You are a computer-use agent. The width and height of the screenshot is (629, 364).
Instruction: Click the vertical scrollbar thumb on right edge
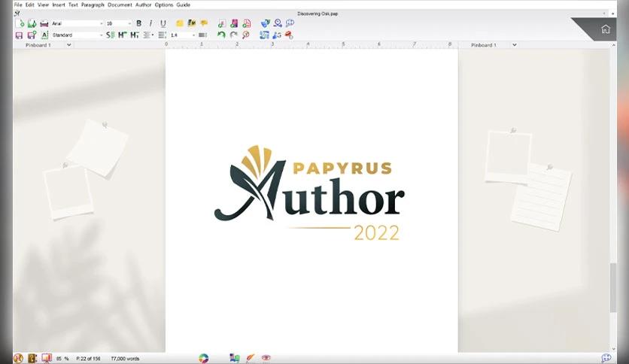[x=613, y=287]
